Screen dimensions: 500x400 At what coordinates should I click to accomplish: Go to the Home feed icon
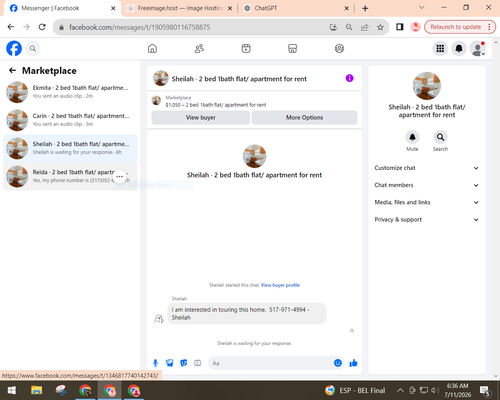coord(152,49)
